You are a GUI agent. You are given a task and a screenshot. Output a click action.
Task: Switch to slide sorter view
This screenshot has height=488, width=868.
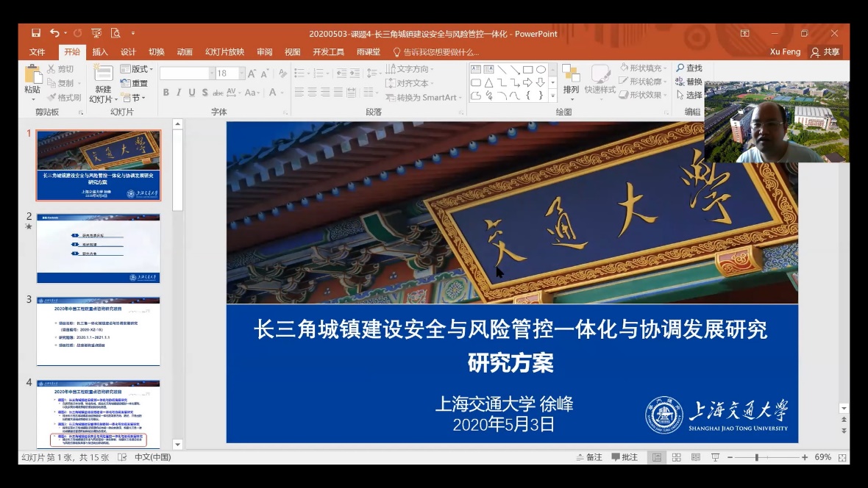pos(677,458)
